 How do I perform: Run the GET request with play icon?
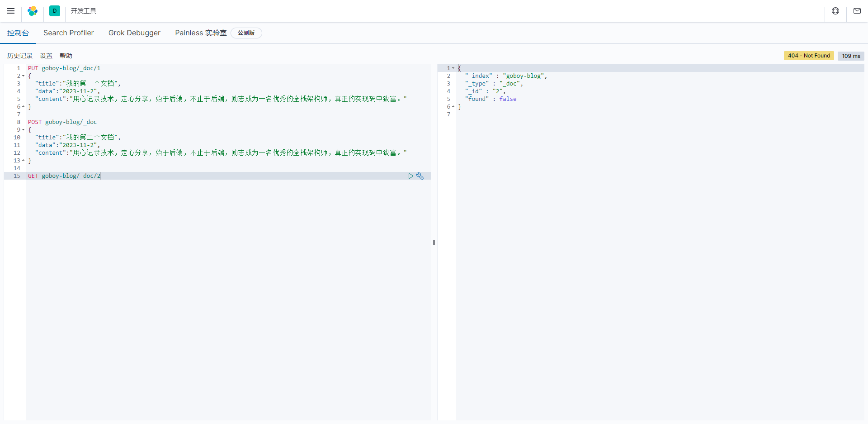410,176
